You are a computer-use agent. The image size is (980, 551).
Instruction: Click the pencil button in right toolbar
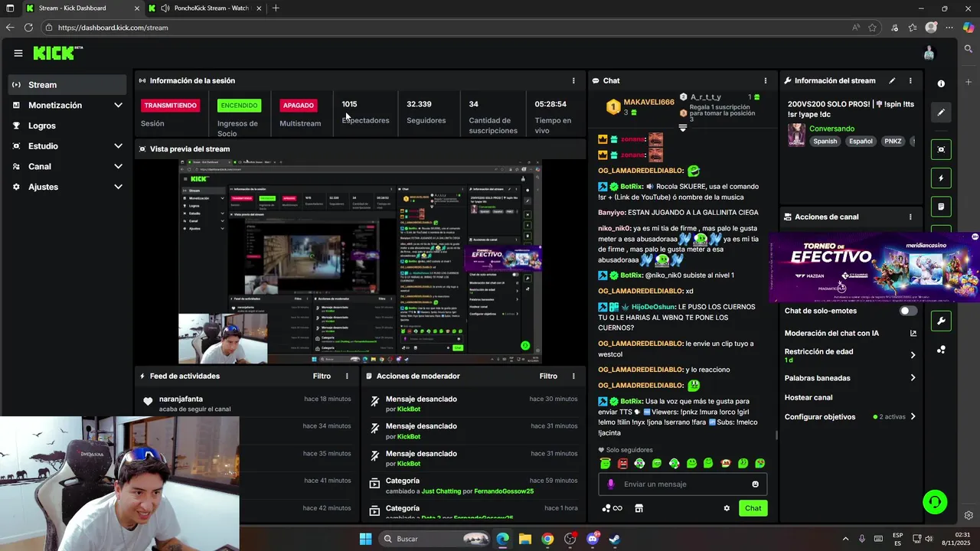click(941, 112)
